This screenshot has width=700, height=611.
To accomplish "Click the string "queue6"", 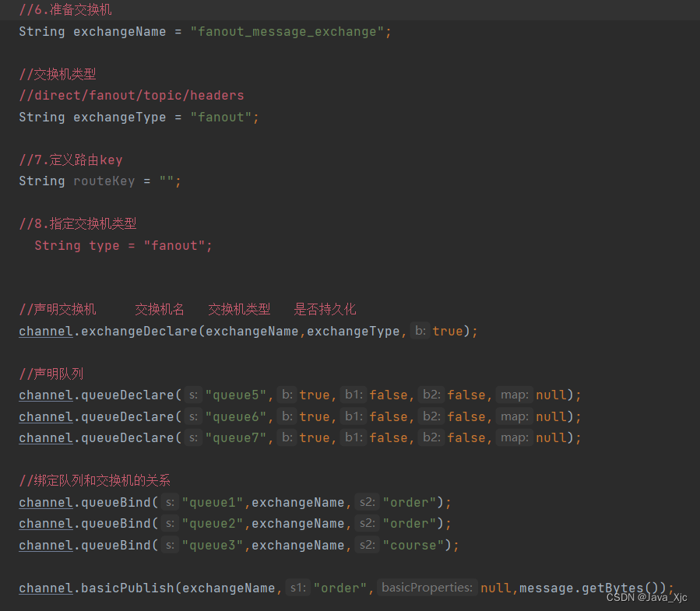I will click(236, 417).
